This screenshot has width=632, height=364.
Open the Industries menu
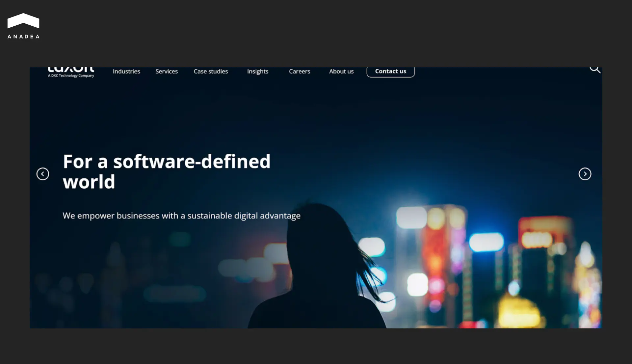pos(126,71)
